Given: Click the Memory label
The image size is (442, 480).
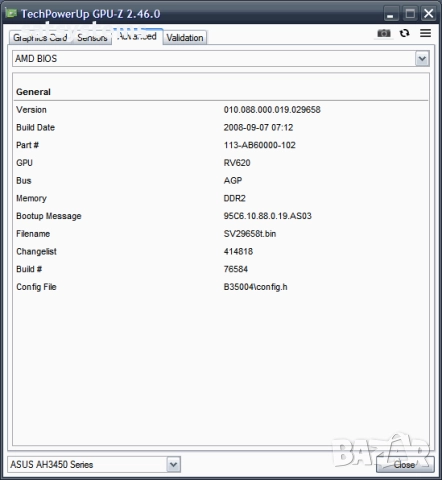Looking at the screenshot, I should 31,198.
